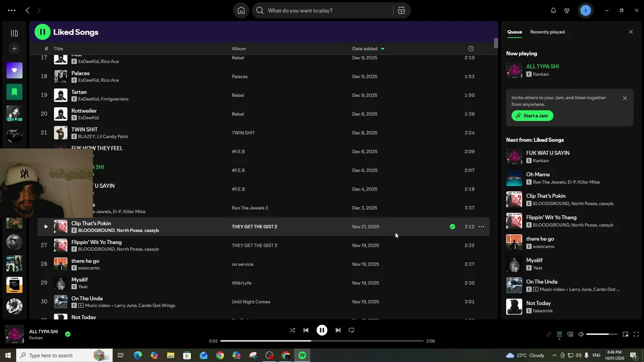
Task: Open artist BLOODGROUND on the Clip That's Pokin row
Action: [96, 230]
